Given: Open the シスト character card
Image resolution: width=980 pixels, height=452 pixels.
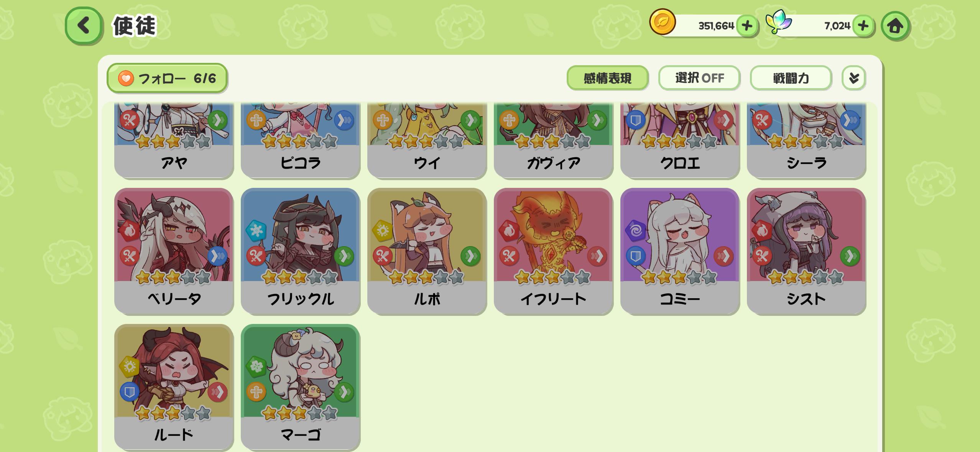Looking at the screenshot, I should tap(806, 251).
